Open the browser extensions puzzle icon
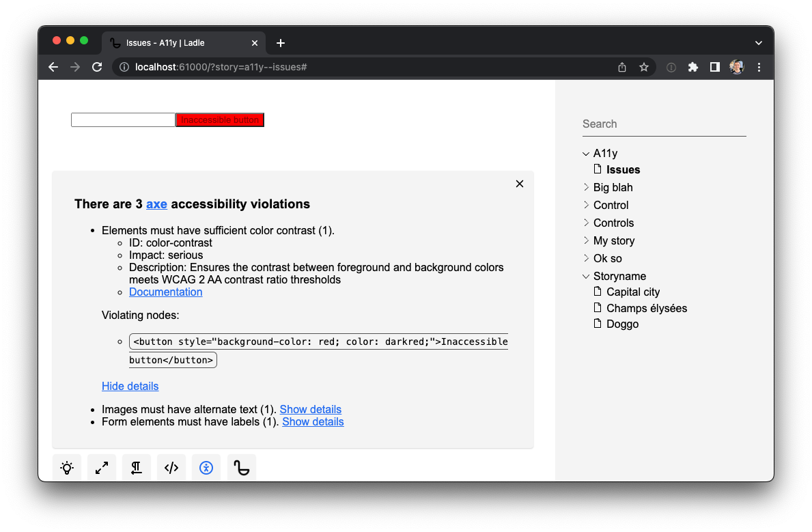Screen dimensions: 812x532 pos(692,67)
